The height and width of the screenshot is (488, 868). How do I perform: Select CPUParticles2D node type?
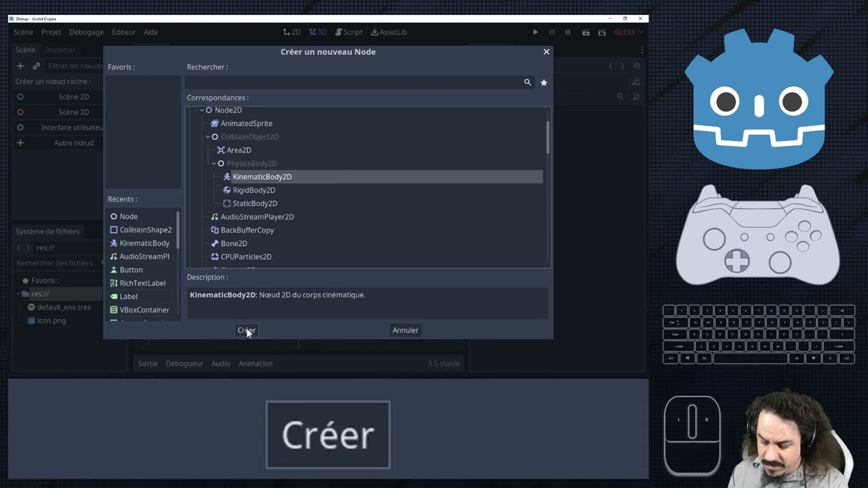246,257
